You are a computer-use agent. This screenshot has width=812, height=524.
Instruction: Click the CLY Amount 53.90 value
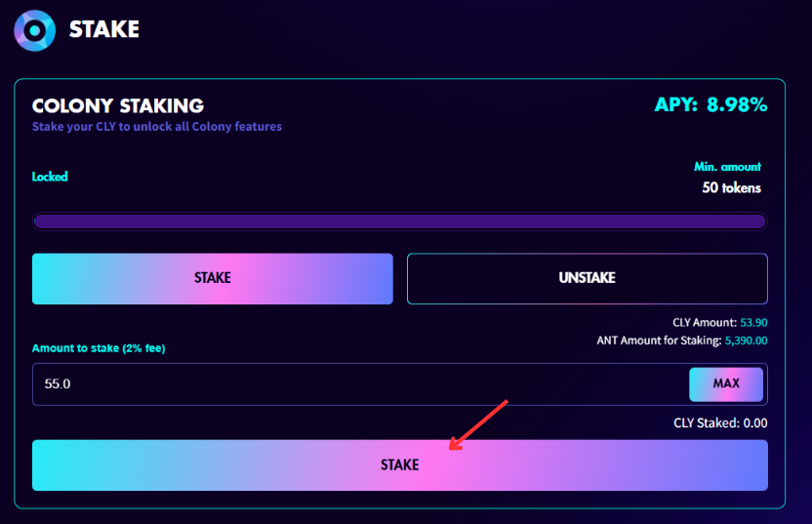point(753,323)
